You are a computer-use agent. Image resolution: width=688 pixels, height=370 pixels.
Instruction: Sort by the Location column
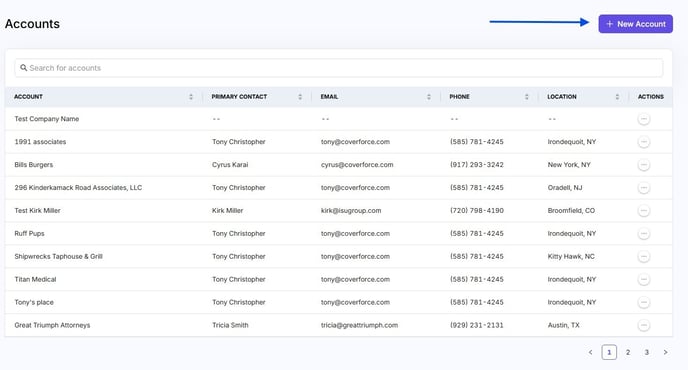617,97
